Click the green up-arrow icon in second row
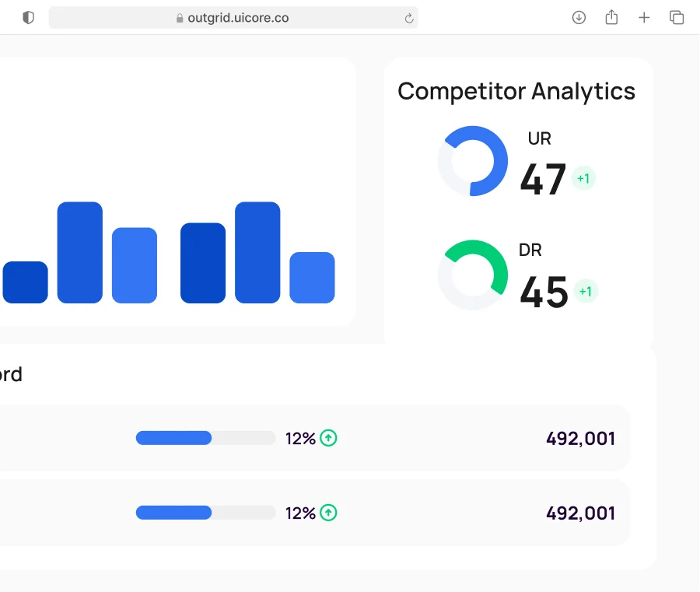 point(329,513)
